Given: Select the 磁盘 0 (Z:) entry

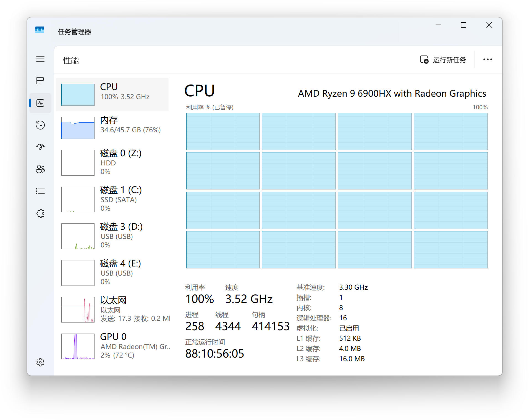Looking at the screenshot, I should pyautogui.click(x=112, y=162).
